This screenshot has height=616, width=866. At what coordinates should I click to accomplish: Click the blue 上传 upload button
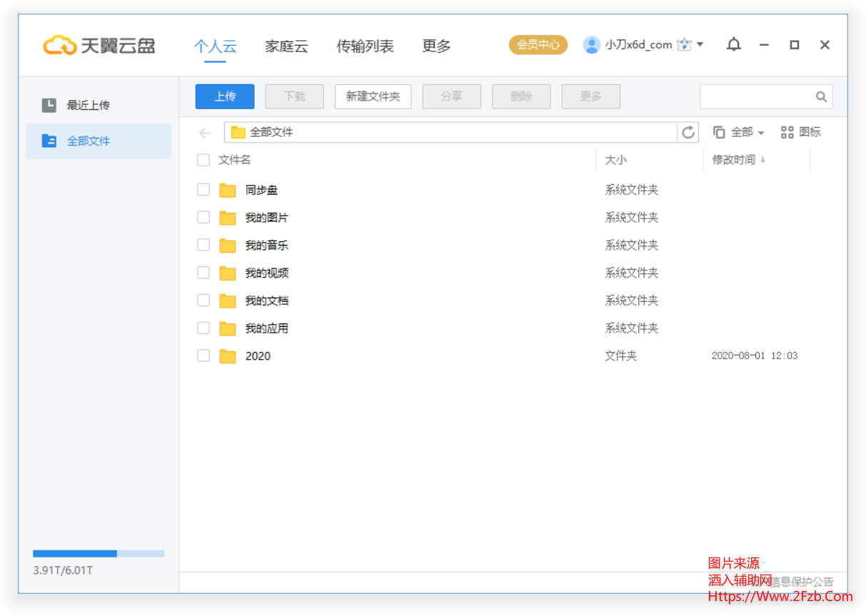pos(225,96)
